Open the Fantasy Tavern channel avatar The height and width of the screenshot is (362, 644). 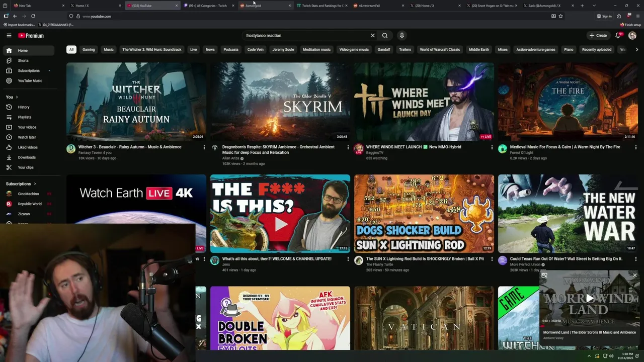click(71, 148)
